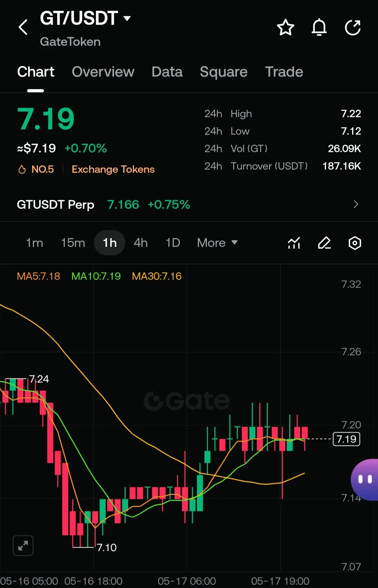Select the 1D timeframe
378x588 pixels.
[x=173, y=243]
